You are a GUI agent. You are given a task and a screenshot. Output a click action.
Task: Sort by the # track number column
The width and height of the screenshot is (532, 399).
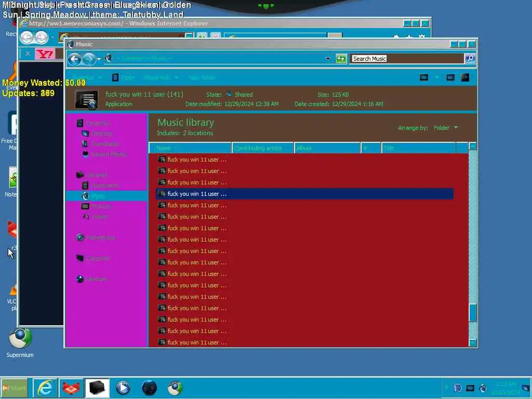370,148
